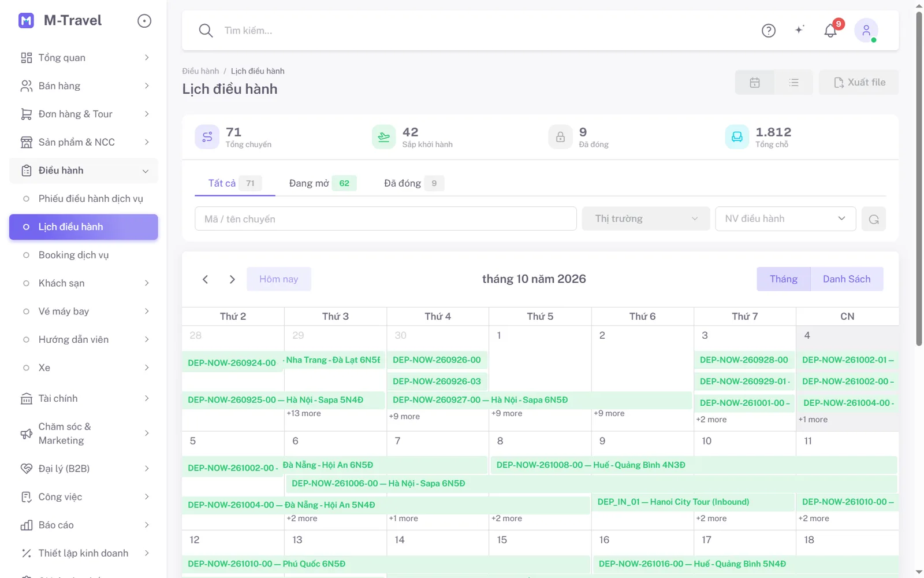Viewport: 924px width, 578px height.
Task: Click the sparkle AI assistant icon
Action: coord(799,30)
